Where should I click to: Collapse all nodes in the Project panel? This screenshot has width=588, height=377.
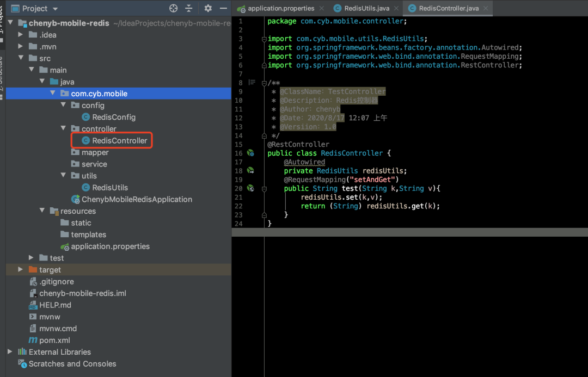click(x=189, y=8)
